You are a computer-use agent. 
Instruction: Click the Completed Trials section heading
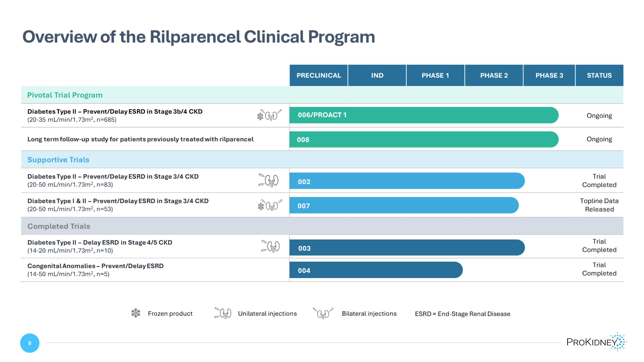click(x=59, y=226)
